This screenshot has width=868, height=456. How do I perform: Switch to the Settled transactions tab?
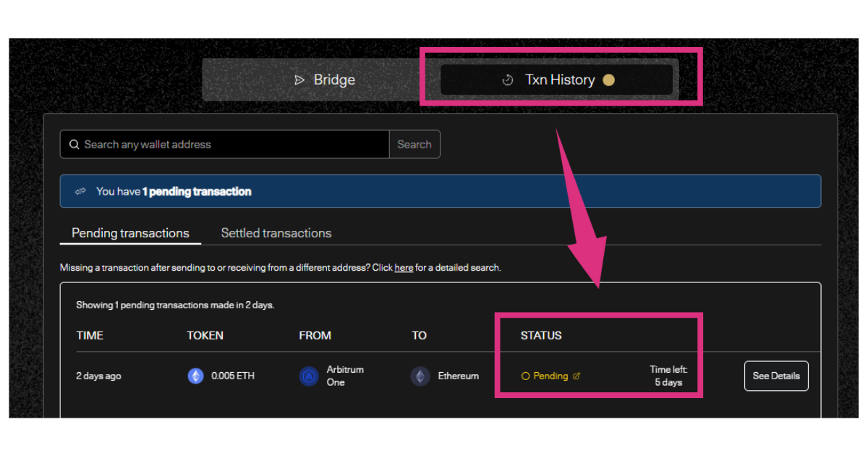(276, 233)
